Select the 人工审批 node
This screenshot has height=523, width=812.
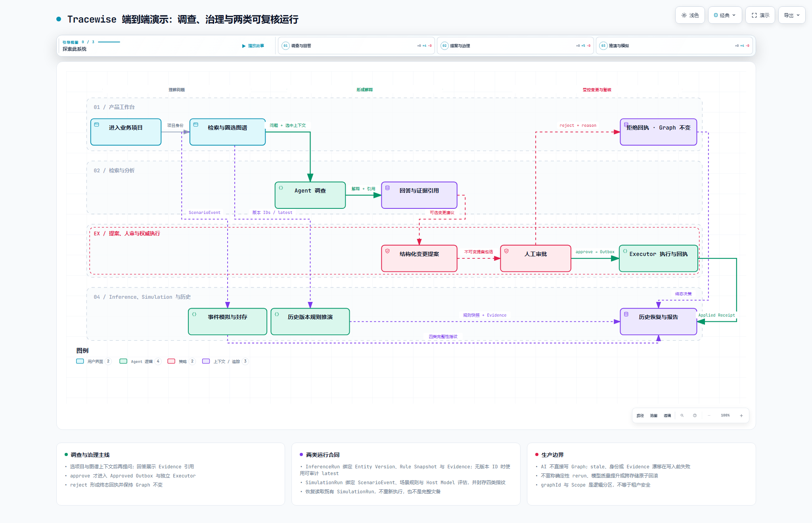(x=536, y=258)
